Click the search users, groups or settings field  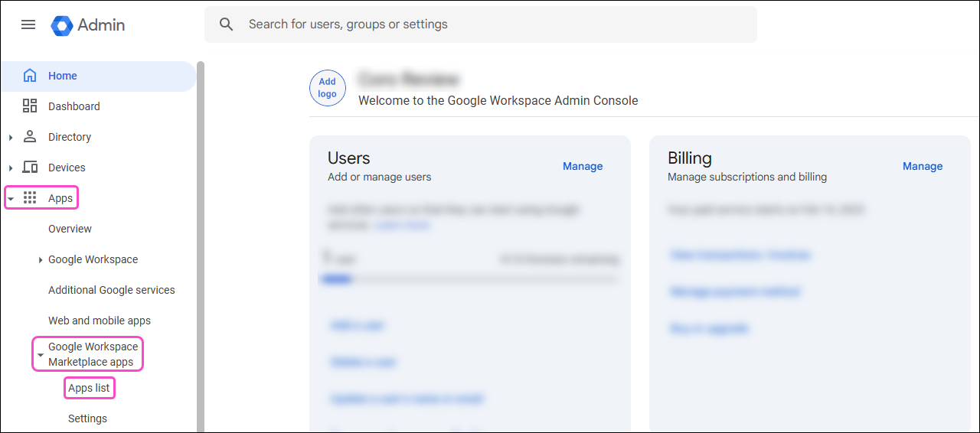[x=490, y=24]
